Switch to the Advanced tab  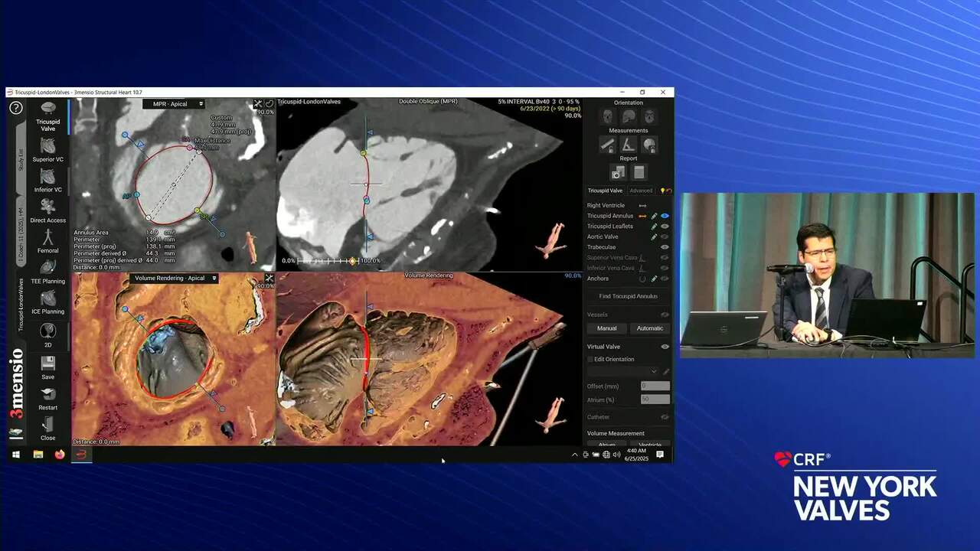point(641,191)
